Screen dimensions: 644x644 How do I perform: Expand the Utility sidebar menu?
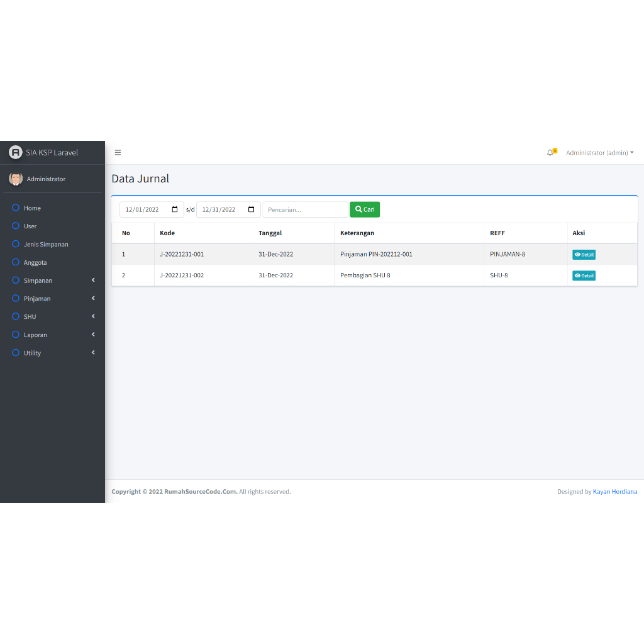pyautogui.click(x=52, y=353)
